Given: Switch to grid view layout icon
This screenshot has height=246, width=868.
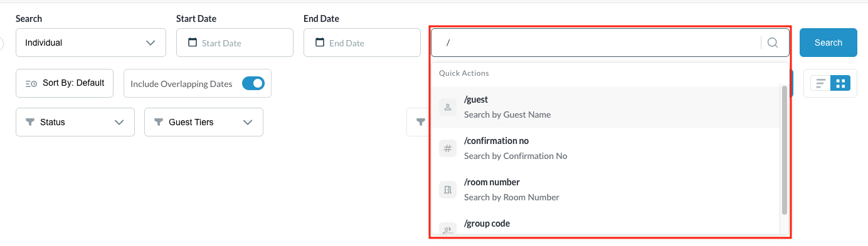Looking at the screenshot, I should tap(840, 83).
